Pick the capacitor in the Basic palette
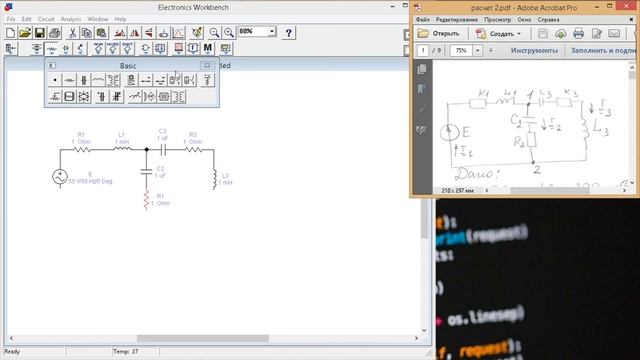This screenshot has height=360, width=640. click(x=84, y=80)
